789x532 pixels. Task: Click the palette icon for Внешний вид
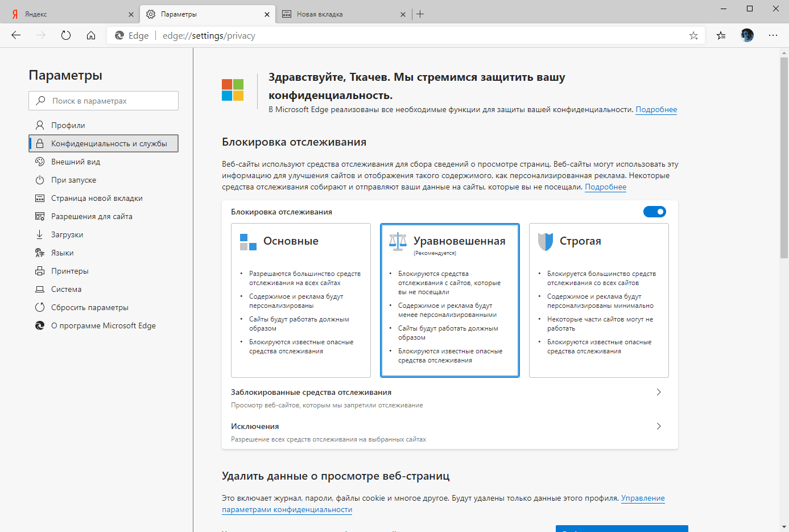click(40, 162)
